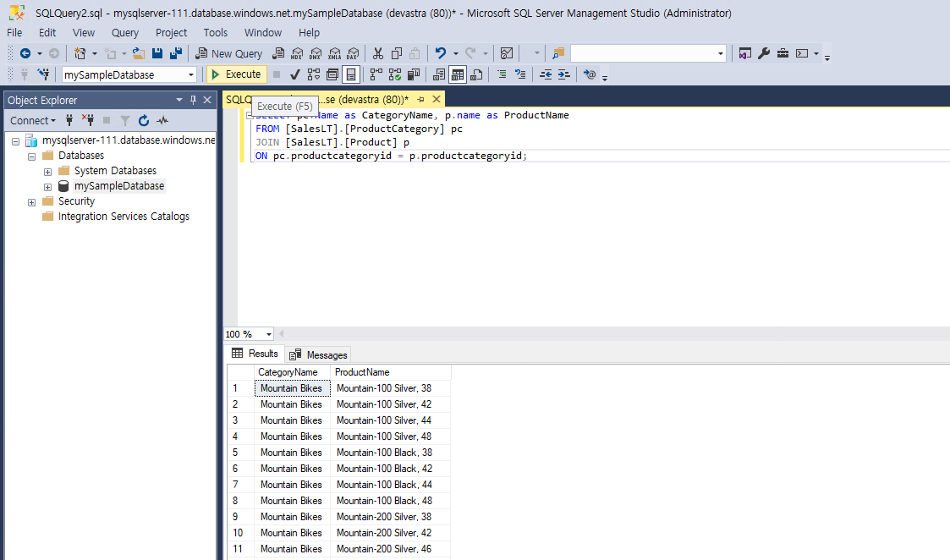Image resolution: width=950 pixels, height=560 pixels.
Task: Click the Open File folder icon
Action: [139, 53]
